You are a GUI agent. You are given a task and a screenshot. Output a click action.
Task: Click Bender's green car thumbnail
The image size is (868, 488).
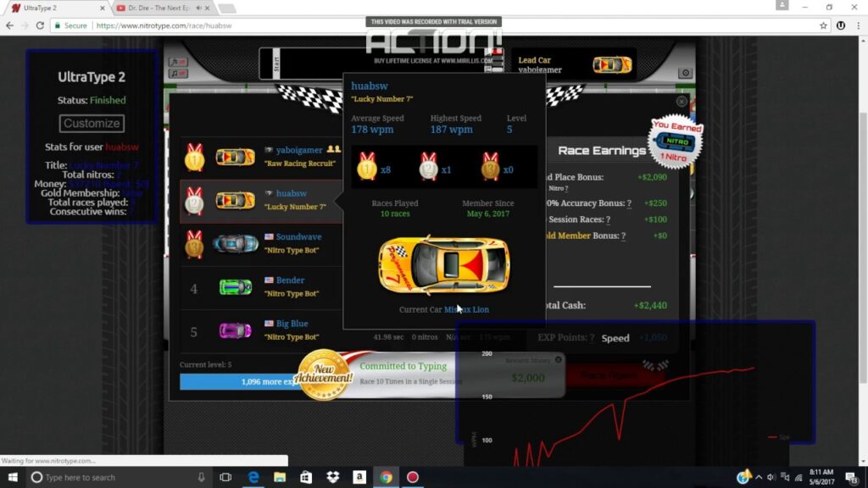point(236,287)
